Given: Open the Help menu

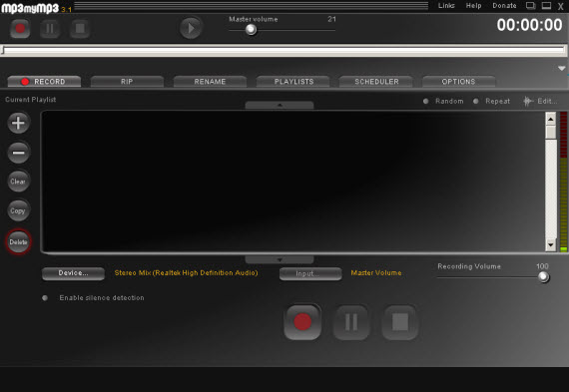Looking at the screenshot, I should [x=473, y=5].
